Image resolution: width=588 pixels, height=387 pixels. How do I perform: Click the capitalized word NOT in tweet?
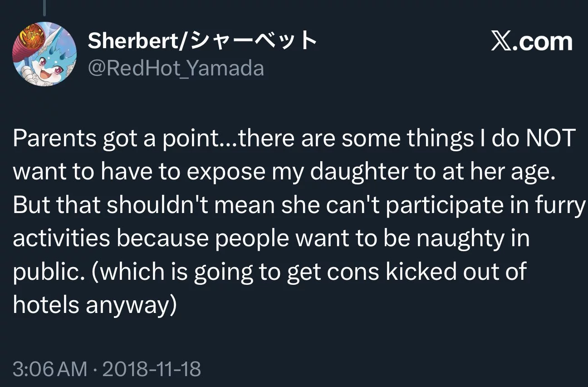[550, 138]
